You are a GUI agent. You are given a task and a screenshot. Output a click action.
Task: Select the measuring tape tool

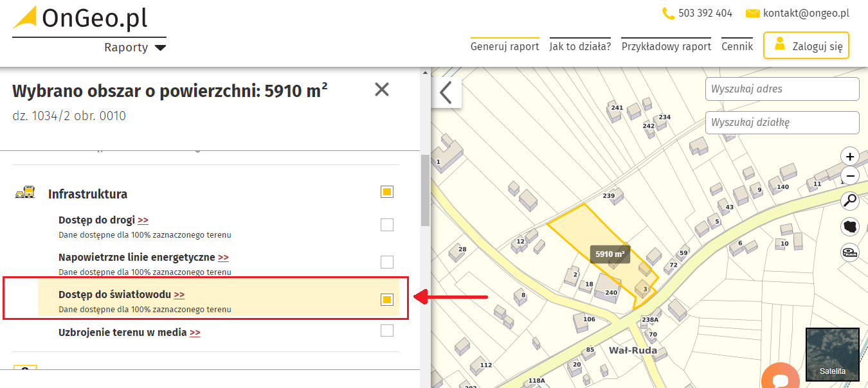(850, 252)
